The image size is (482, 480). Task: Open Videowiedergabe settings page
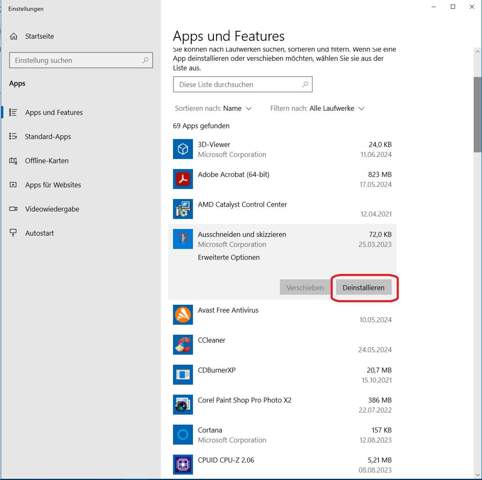point(52,209)
